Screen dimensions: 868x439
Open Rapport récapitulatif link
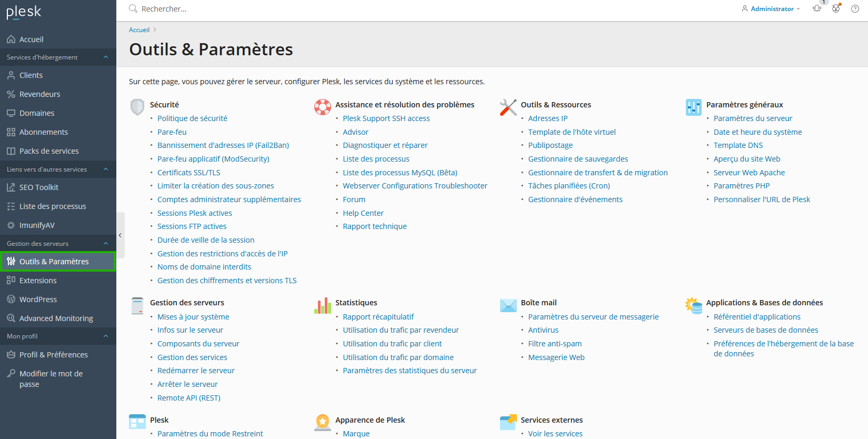(378, 317)
